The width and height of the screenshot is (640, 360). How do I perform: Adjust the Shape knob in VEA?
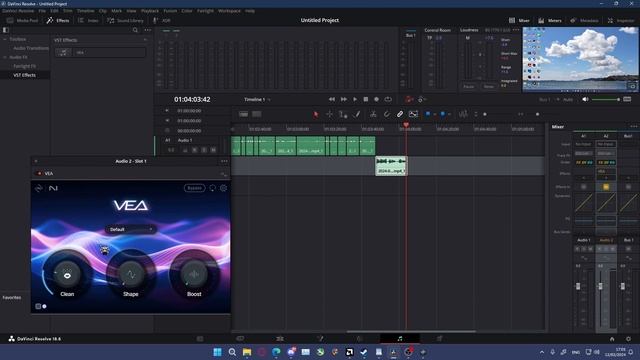(x=131, y=275)
